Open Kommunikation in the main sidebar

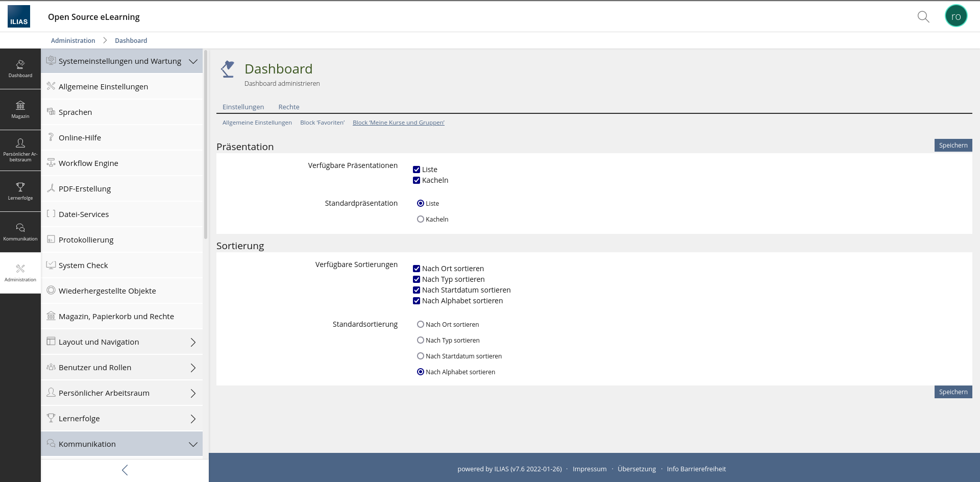coord(20,232)
